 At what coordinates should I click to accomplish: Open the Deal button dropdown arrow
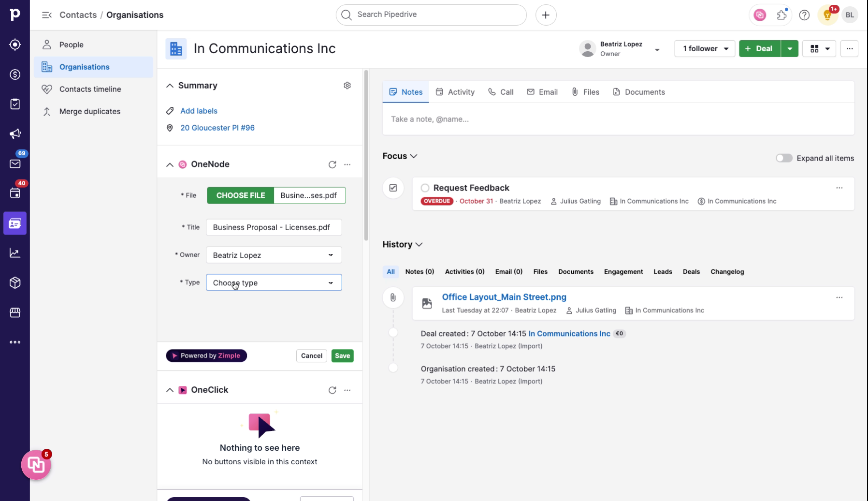[x=790, y=48]
